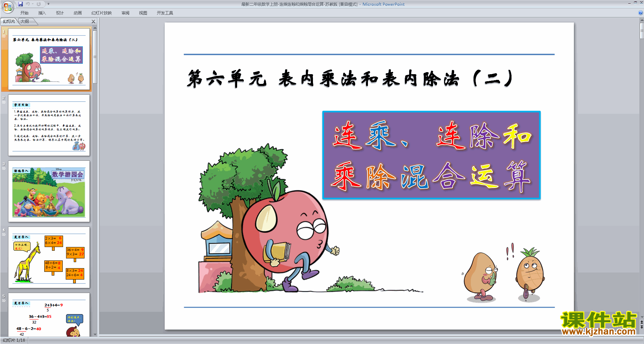The height and width of the screenshot is (344, 644).
Task: Go to next slide double-arrow button
Action: 642,327
